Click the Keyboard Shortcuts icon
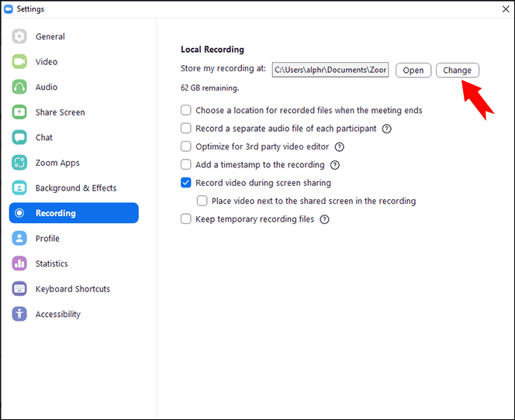Viewport: 515px width, 420px height. 19,289
